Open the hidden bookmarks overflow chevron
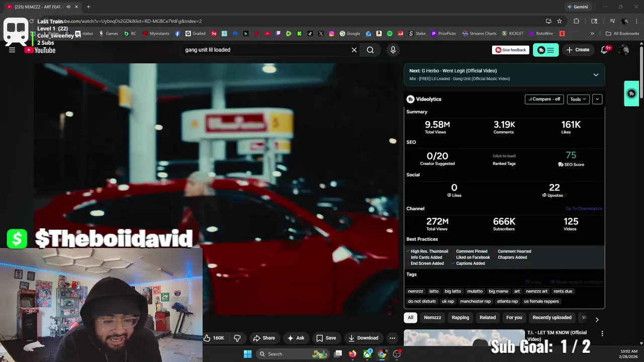This screenshot has width=644, height=362. [x=592, y=34]
